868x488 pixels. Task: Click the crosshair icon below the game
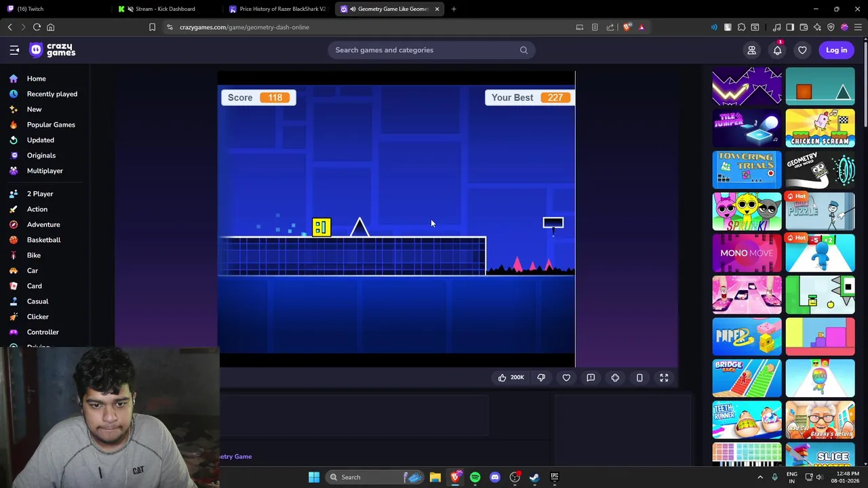(615, 378)
